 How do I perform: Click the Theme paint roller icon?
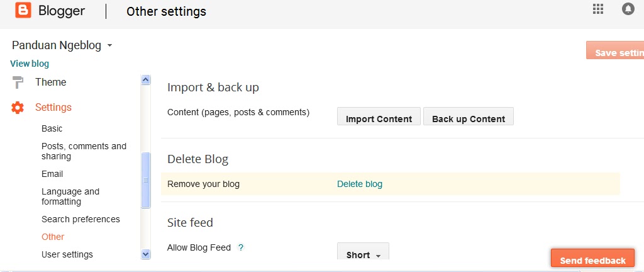pyautogui.click(x=18, y=82)
